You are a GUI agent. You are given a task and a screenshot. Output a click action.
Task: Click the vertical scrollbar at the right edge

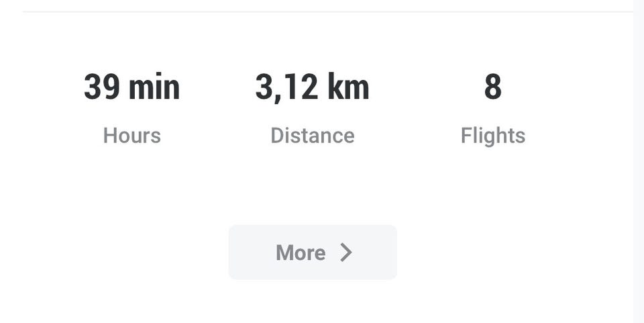[x=639, y=161]
